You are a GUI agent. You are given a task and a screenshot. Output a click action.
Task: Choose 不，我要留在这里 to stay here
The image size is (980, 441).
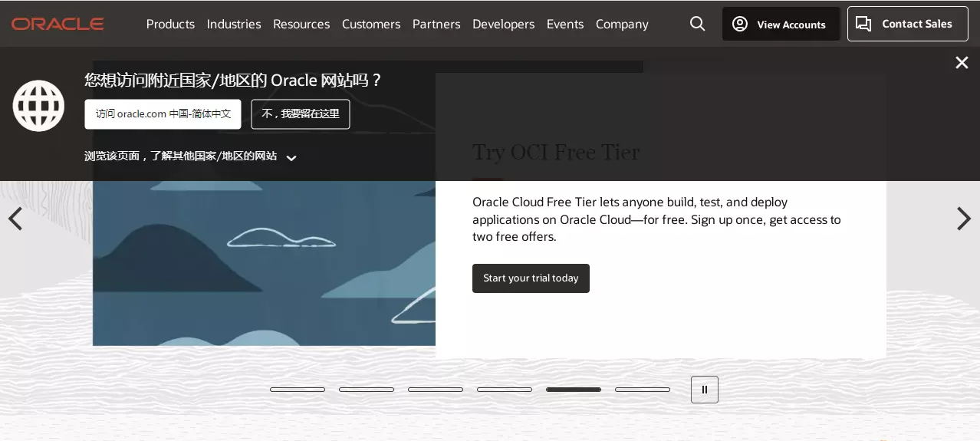coord(301,114)
